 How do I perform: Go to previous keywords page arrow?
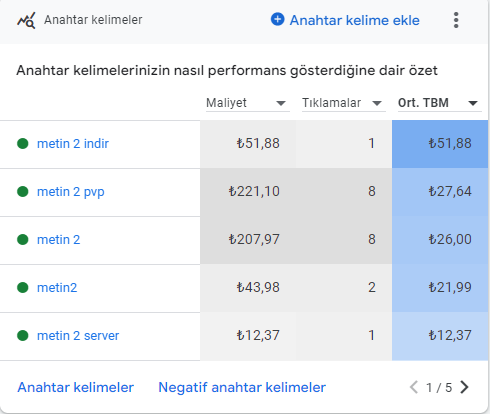point(414,387)
